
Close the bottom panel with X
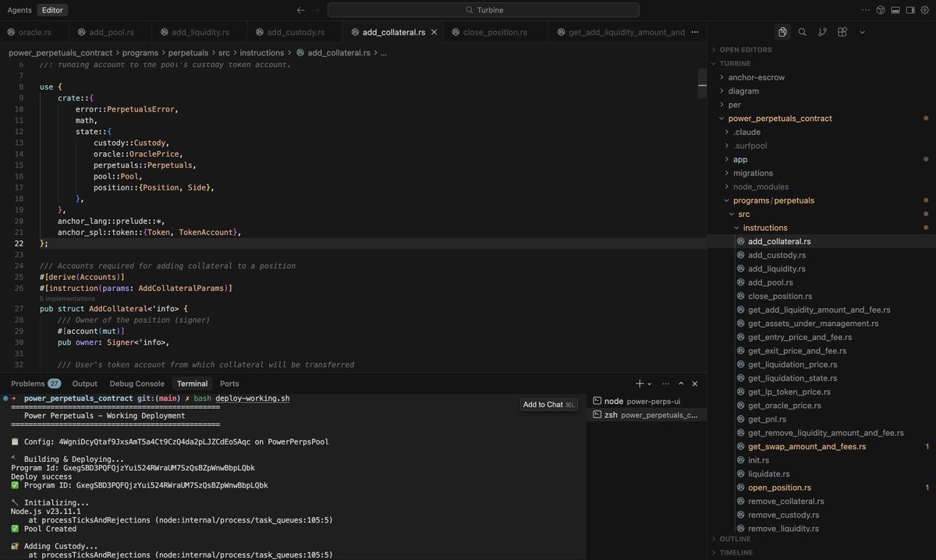[x=695, y=384]
